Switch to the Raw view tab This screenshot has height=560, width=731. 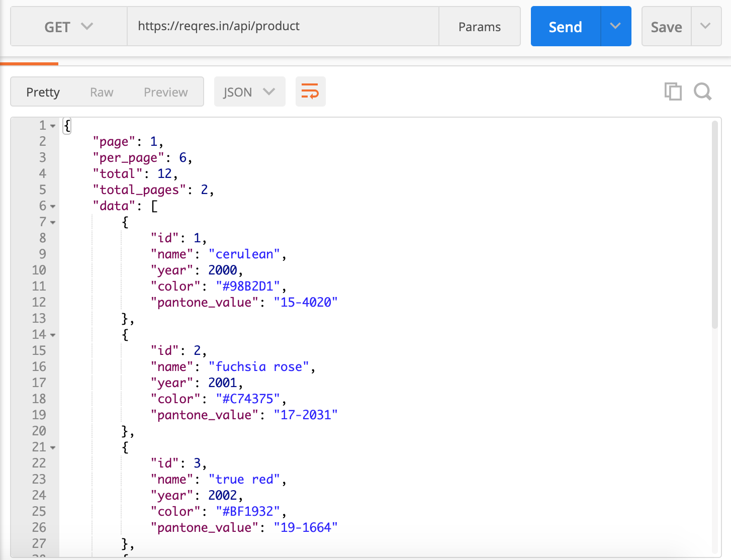point(102,92)
